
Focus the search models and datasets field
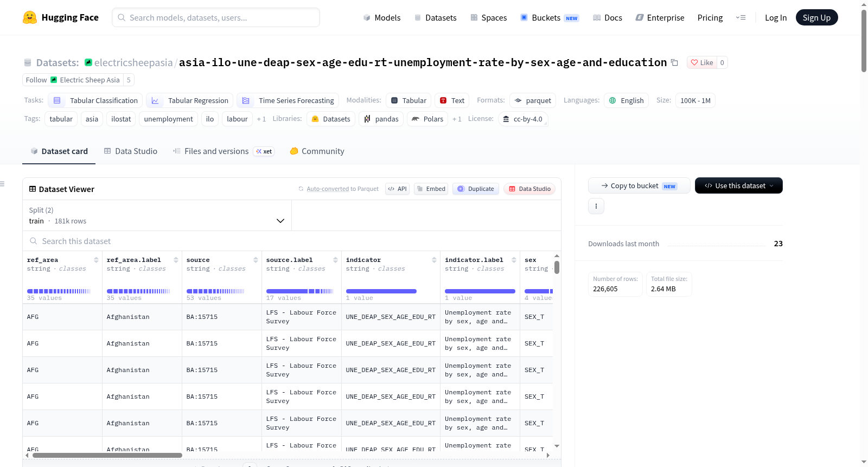click(216, 17)
